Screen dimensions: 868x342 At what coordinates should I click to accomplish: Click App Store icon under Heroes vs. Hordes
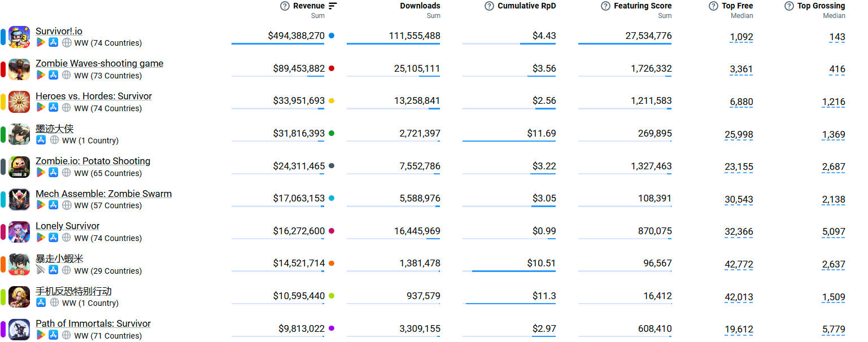(x=54, y=108)
